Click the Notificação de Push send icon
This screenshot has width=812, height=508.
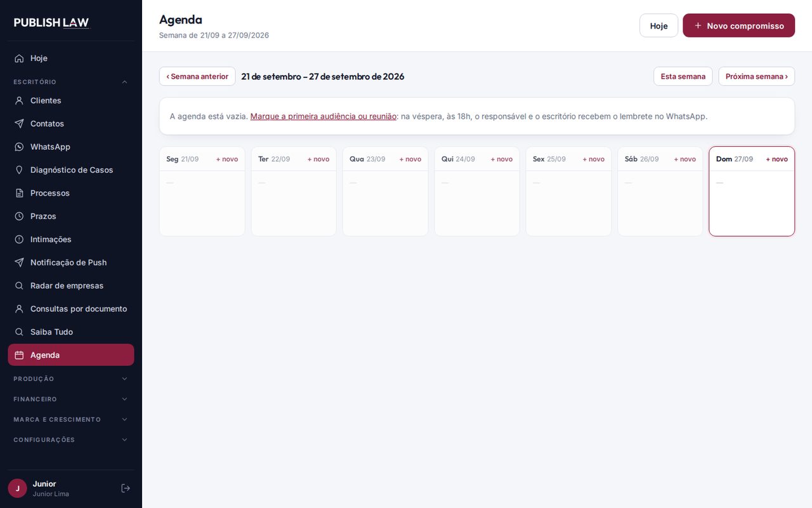(x=19, y=263)
